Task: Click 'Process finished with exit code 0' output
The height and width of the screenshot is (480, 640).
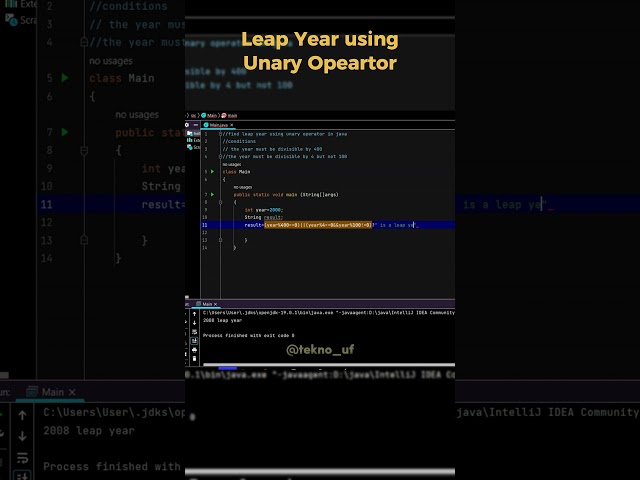Action: (249, 336)
